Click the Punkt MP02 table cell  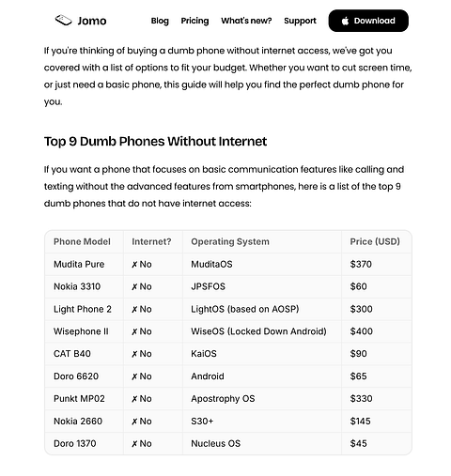[79, 398]
